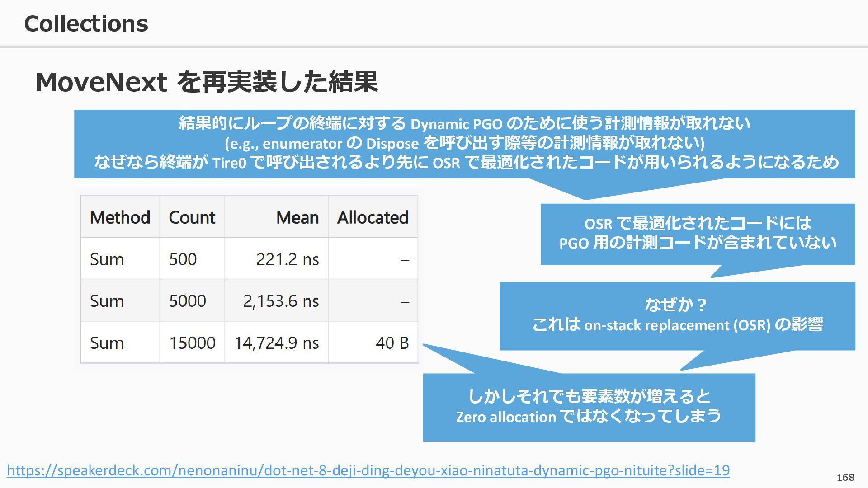
Task: Open the speakerdeck.com link at the bottom
Action: point(368,470)
